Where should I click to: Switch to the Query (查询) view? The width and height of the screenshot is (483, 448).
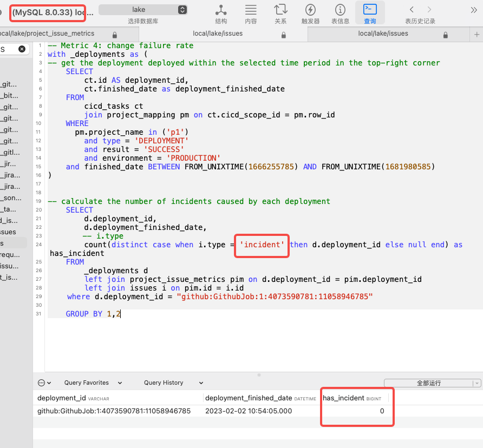click(370, 13)
